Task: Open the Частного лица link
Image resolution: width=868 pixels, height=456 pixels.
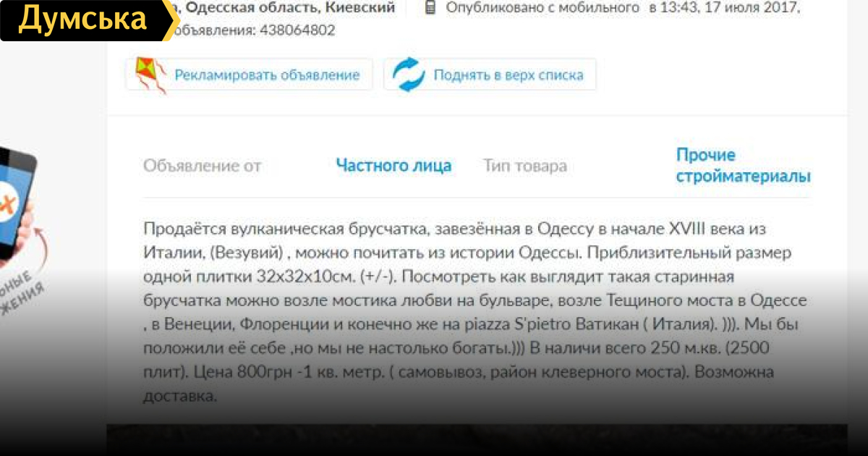Action: click(393, 166)
